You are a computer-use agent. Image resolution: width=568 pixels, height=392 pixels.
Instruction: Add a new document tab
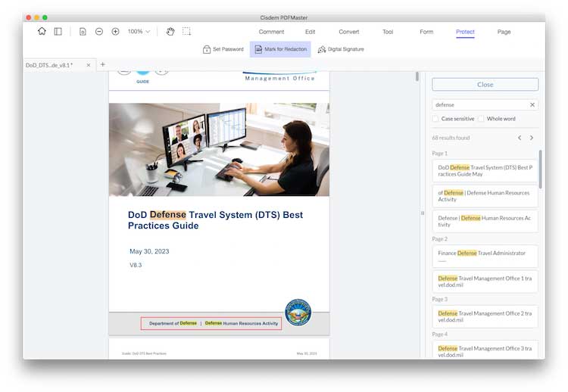coord(103,64)
